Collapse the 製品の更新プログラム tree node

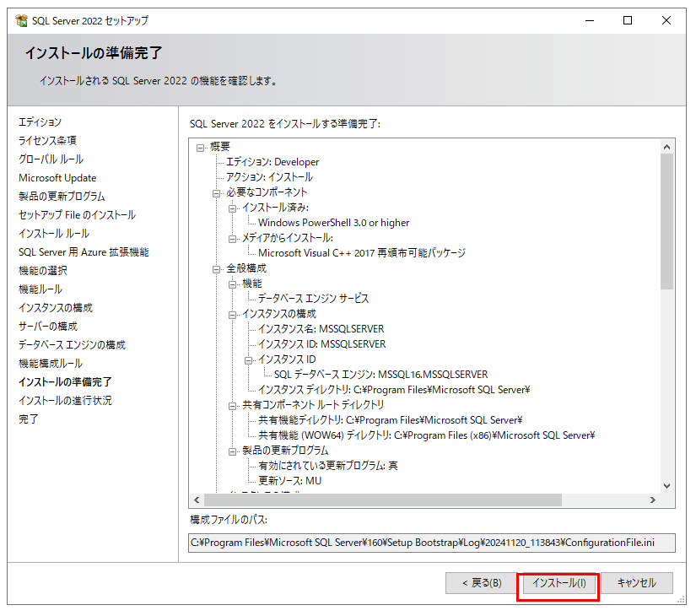coord(233,451)
